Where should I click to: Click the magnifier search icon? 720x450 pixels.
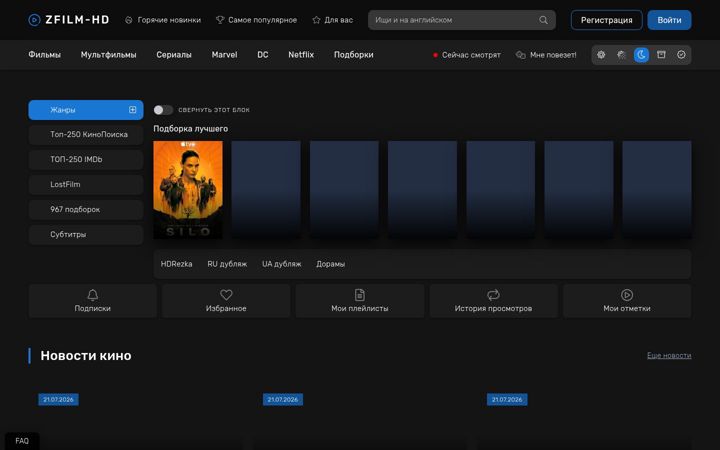pos(543,20)
